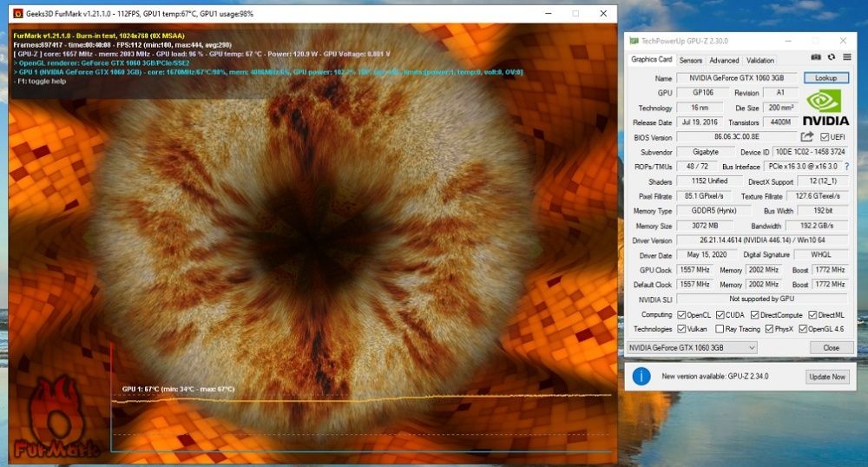Toggle the DirectCompute checkbox
Image resolution: width=868 pixels, height=467 pixels.
pyautogui.click(x=754, y=315)
